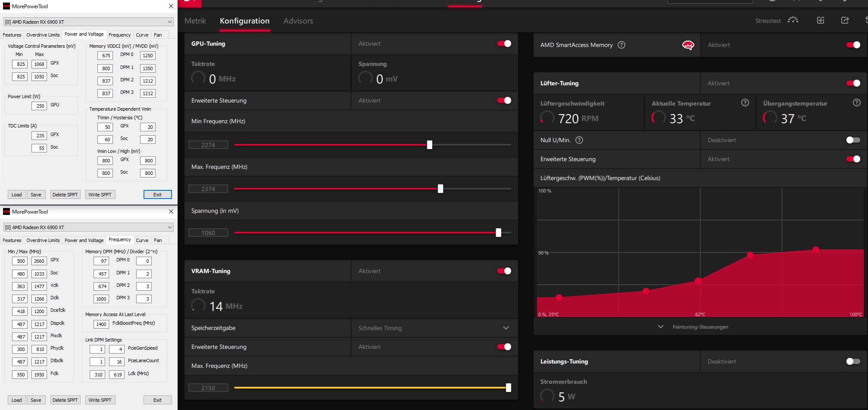Click the Spannung (in mV) slider handle
The width and height of the screenshot is (868, 410).
[499, 233]
